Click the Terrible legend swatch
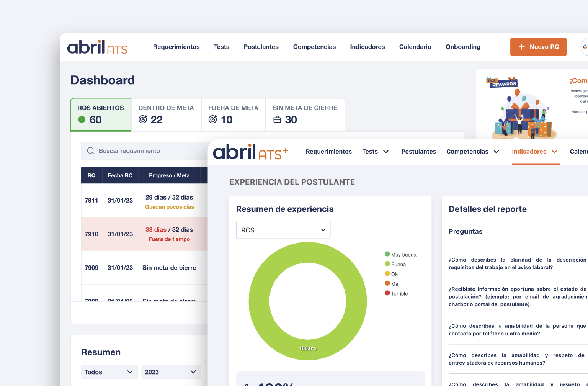This screenshot has height=386, width=588. [387, 293]
